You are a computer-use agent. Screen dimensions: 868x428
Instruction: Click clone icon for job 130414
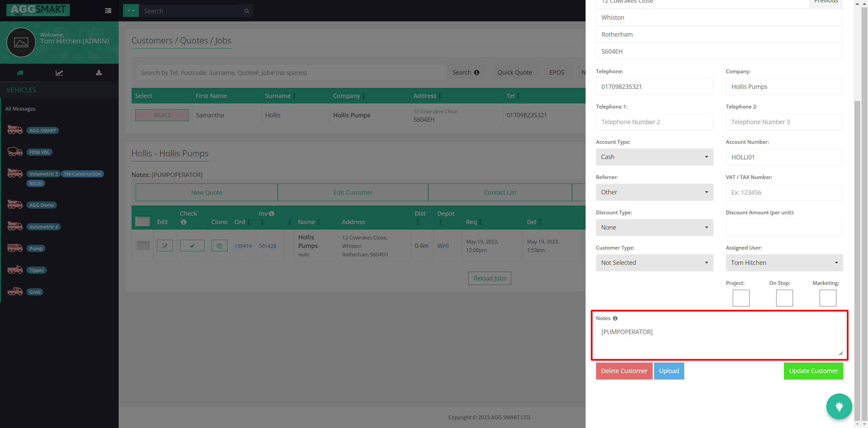pyautogui.click(x=219, y=246)
